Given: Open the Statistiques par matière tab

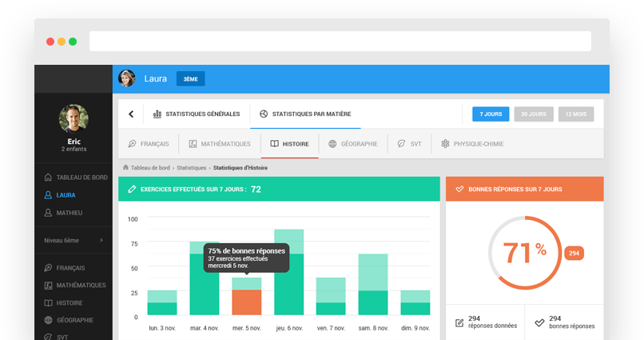Looking at the screenshot, I should click(305, 114).
